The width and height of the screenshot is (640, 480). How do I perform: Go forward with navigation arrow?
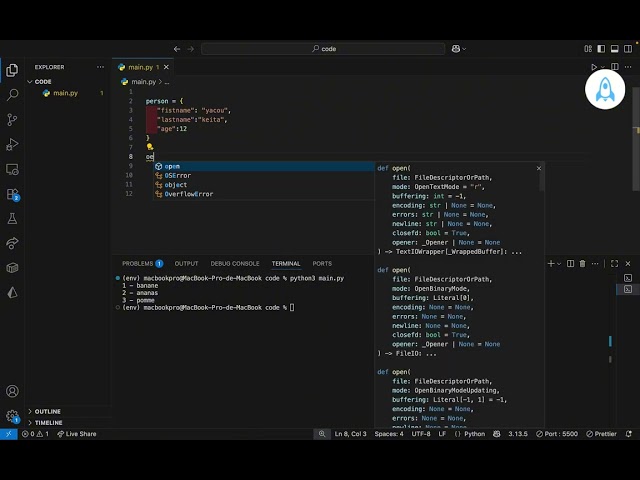(191, 49)
